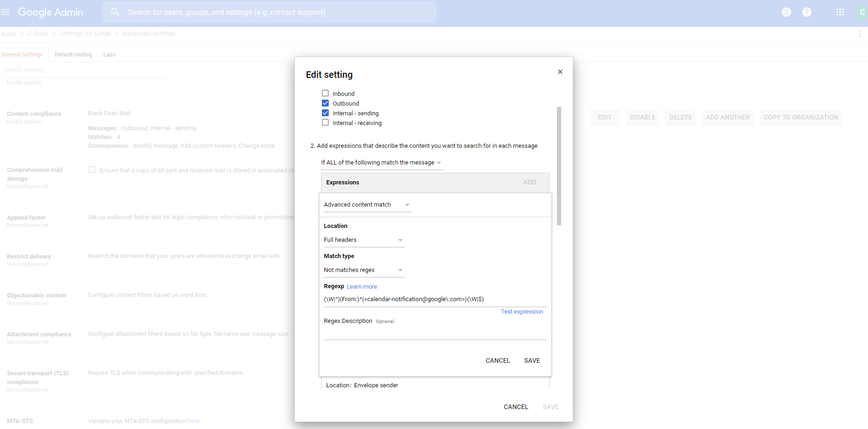The height and width of the screenshot is (429, 868).
Task: Go to Apps breadcrumb
Action: (9, 34)
